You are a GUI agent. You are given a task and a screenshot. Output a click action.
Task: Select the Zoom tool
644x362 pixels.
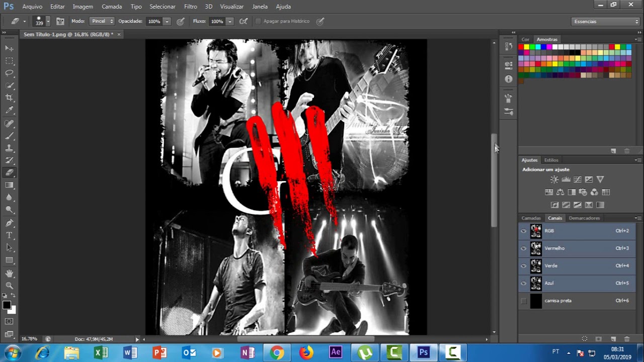[9, 285]
